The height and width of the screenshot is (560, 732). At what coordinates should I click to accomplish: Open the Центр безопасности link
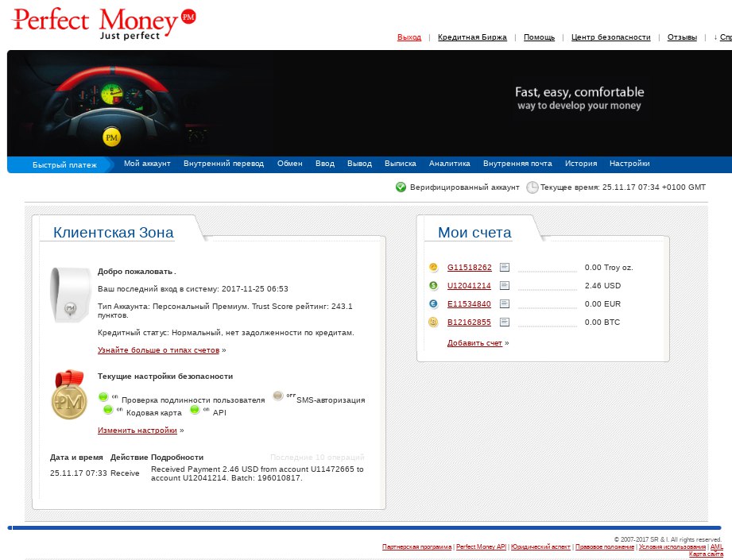611,37
